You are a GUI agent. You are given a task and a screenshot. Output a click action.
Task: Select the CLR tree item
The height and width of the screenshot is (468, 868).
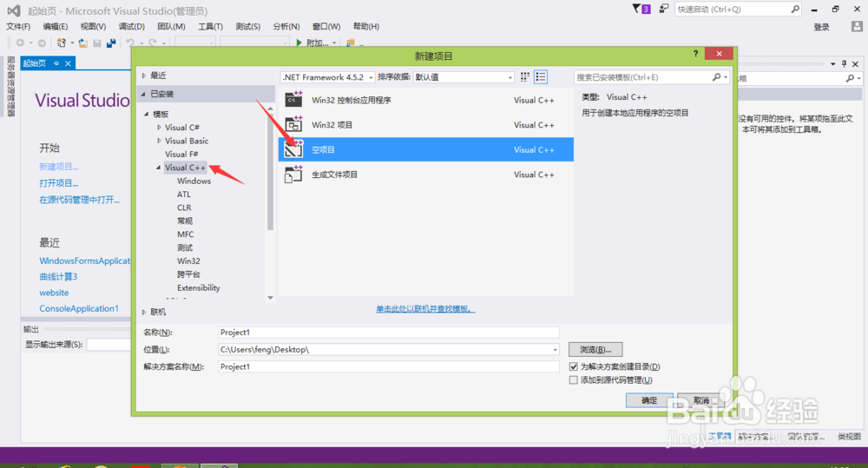(184, 208)
